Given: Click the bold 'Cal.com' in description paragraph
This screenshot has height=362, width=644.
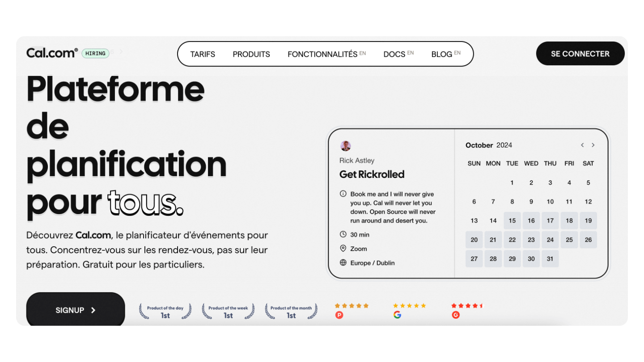Looking at the screenshot, I should [x=93, y=235].
